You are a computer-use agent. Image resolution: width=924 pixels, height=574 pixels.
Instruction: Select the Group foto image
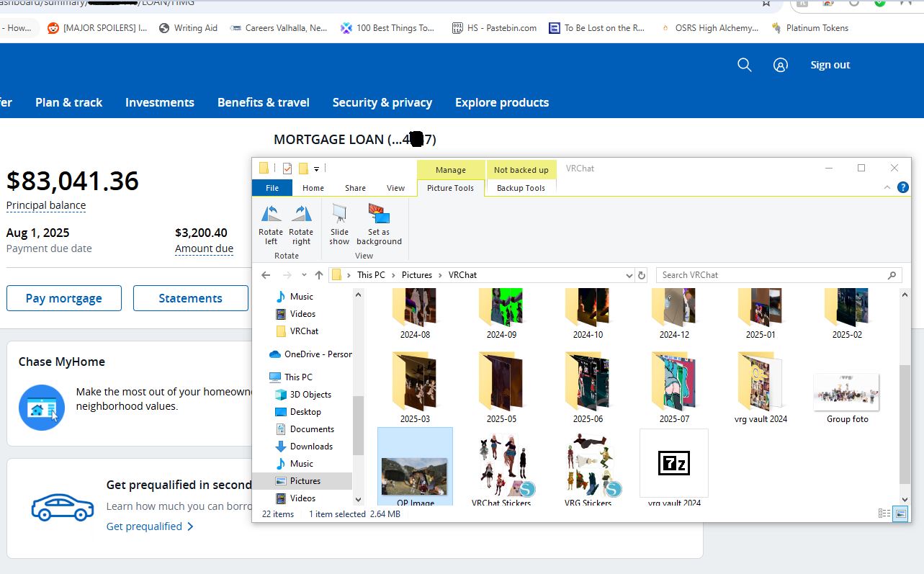(847, 397)
